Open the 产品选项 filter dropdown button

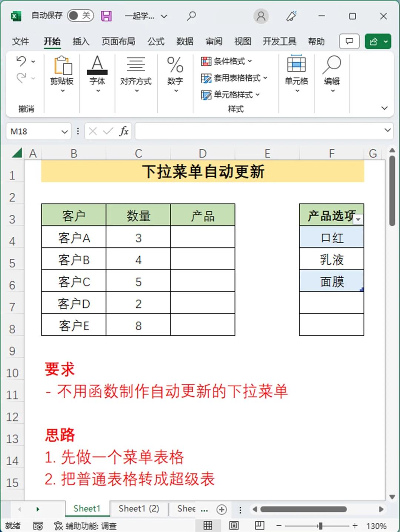tap(358, 219)
